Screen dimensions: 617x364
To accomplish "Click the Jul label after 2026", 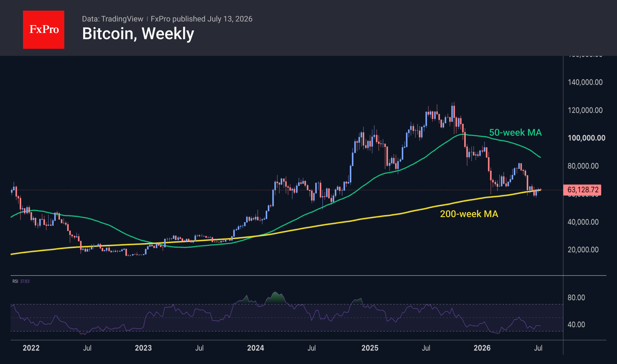I will pos(538,348).
